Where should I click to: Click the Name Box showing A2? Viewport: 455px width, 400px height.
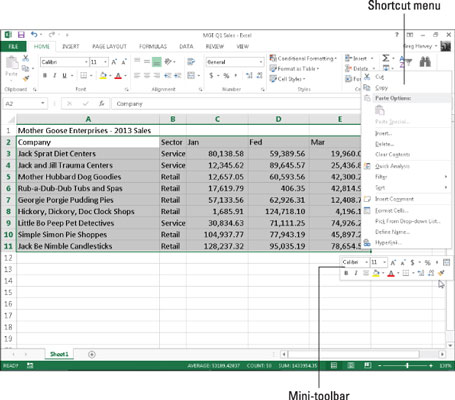click(x=25, y=104)
